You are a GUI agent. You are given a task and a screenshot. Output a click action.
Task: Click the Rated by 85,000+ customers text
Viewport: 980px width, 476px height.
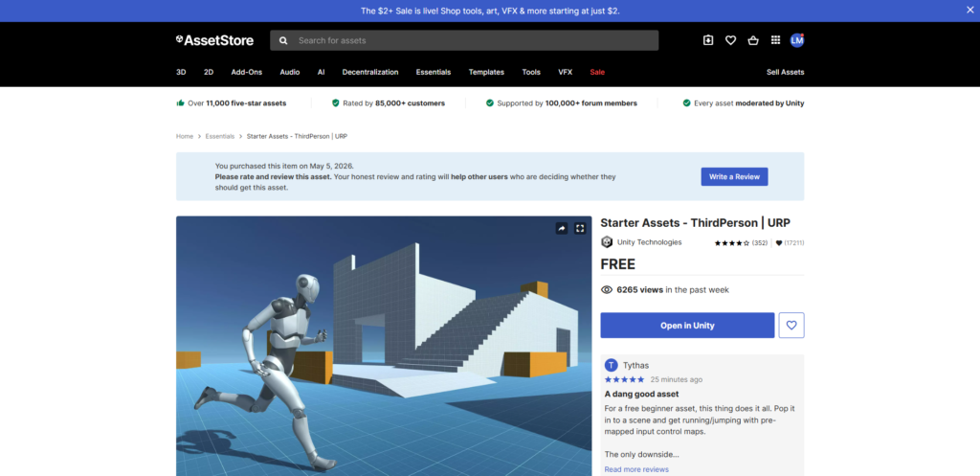tap(393, 103)
